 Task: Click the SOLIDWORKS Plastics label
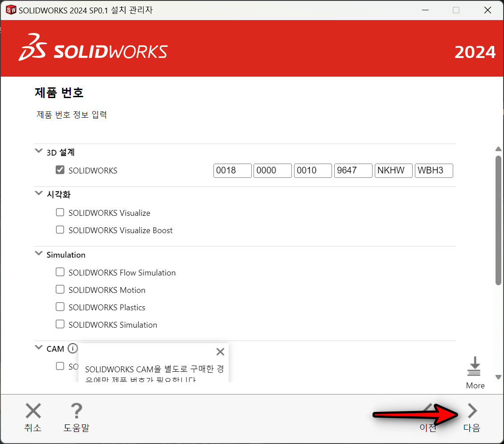(x=107, y=307)
